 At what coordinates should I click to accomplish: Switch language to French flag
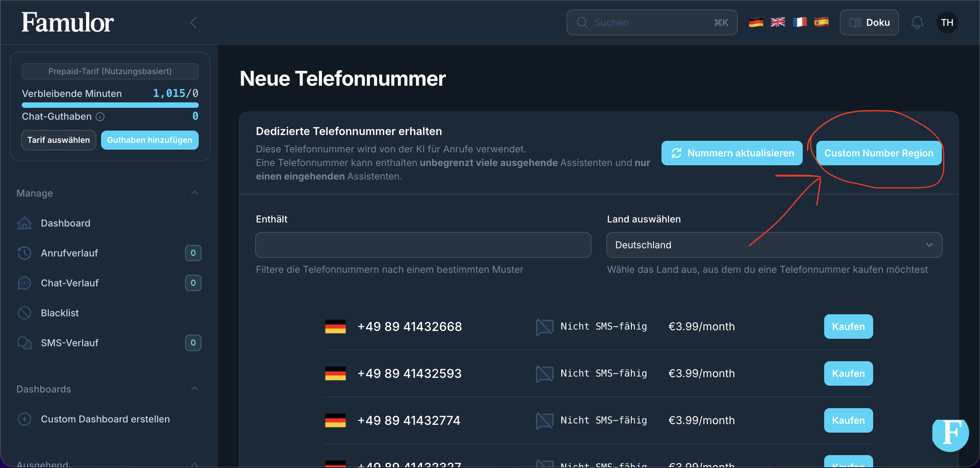799,22
